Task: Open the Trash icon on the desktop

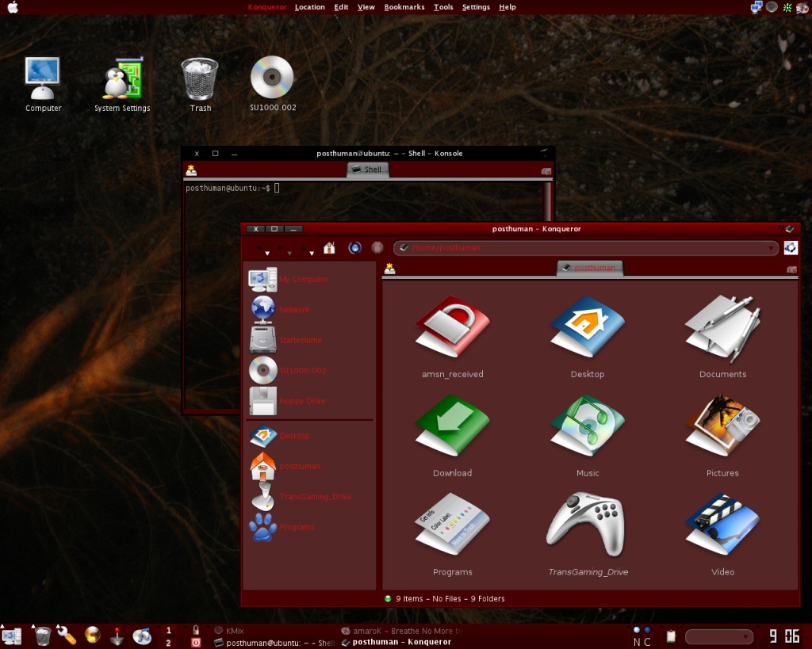Action: (200, 84)
